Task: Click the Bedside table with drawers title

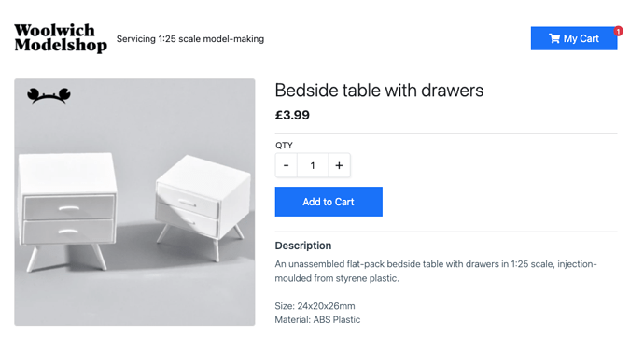Action: pyautogui.click(x=379, y=91)
